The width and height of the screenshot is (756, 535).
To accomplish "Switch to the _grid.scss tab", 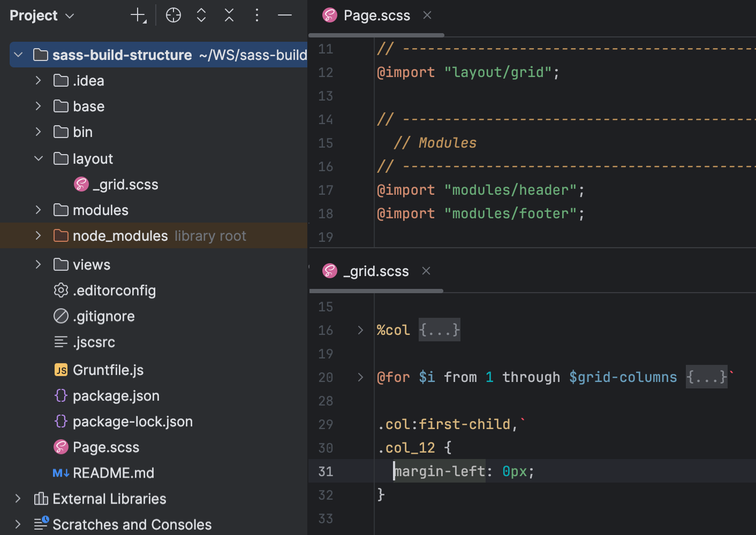I will coord(375,271).
